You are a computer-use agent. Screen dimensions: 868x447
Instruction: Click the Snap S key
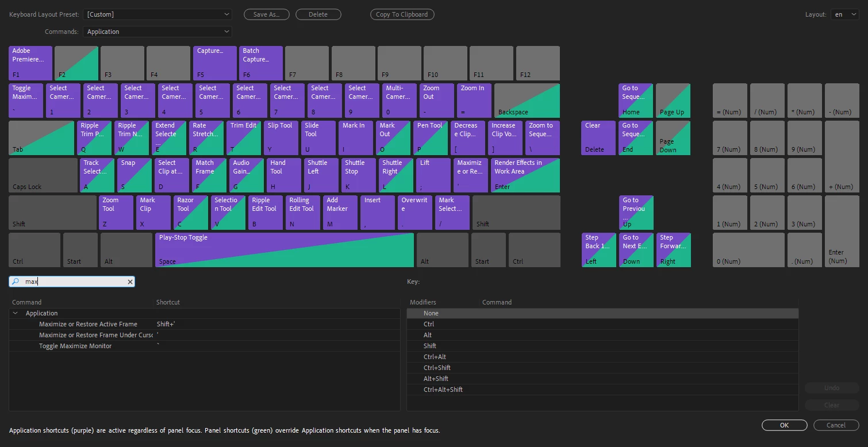135,175
